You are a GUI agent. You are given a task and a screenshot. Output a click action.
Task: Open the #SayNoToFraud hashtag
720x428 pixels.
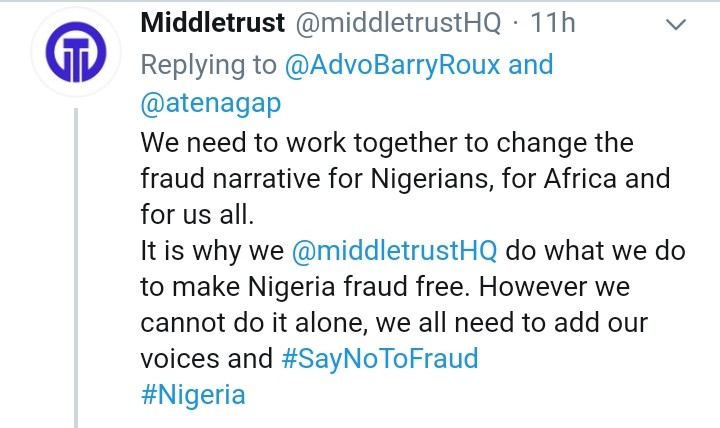380,359
